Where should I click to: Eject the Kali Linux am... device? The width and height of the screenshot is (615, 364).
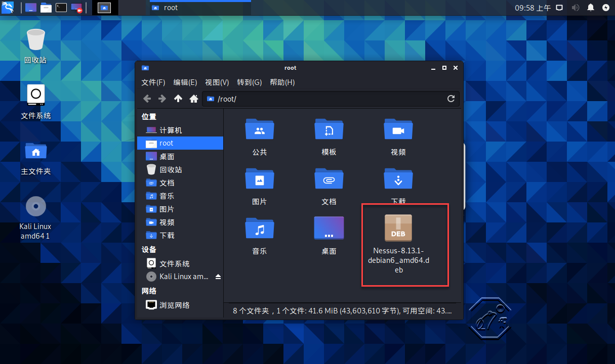point(219,277)
